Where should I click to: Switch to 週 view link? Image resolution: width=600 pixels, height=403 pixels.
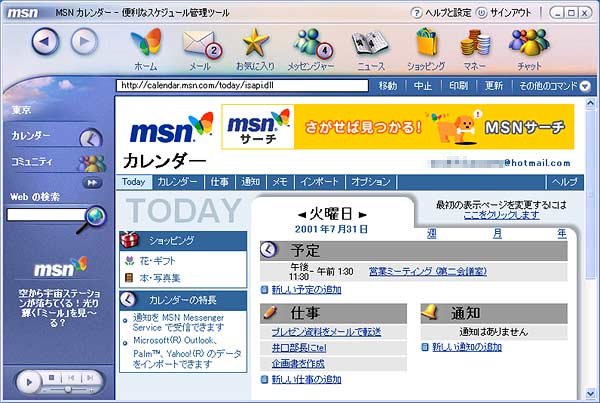click(432, 233)
